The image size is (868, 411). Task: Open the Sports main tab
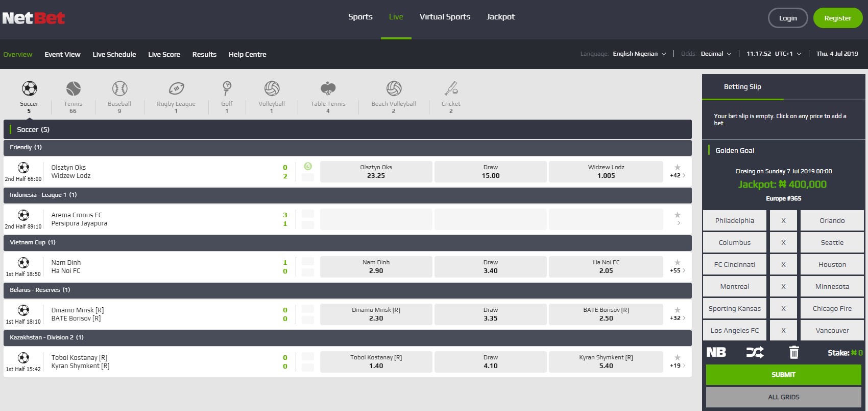pyautogui.click(x=360, y=17)
